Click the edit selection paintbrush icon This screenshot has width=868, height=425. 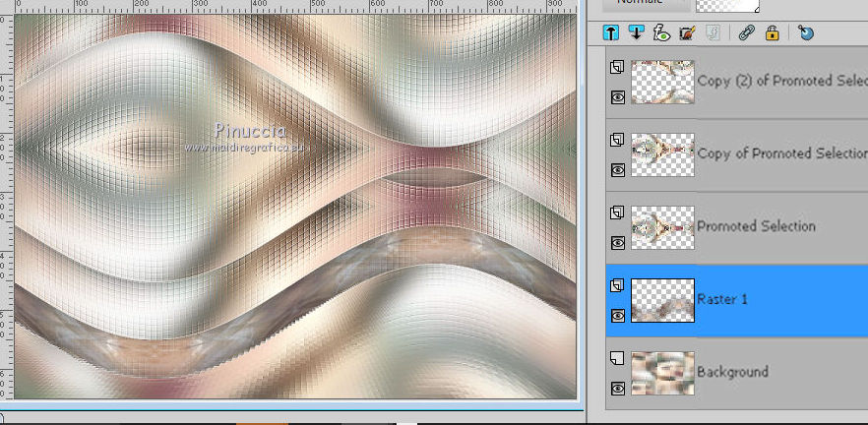pos(687,33)
